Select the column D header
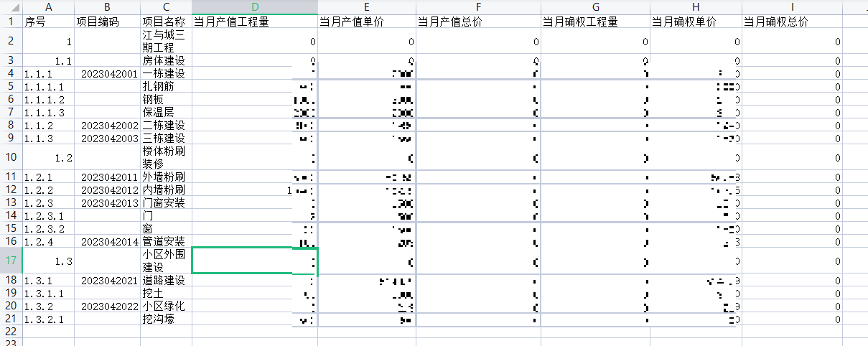The height and width of the screenshot is (346, 868). pyautogui.click(x=255, y=6)
